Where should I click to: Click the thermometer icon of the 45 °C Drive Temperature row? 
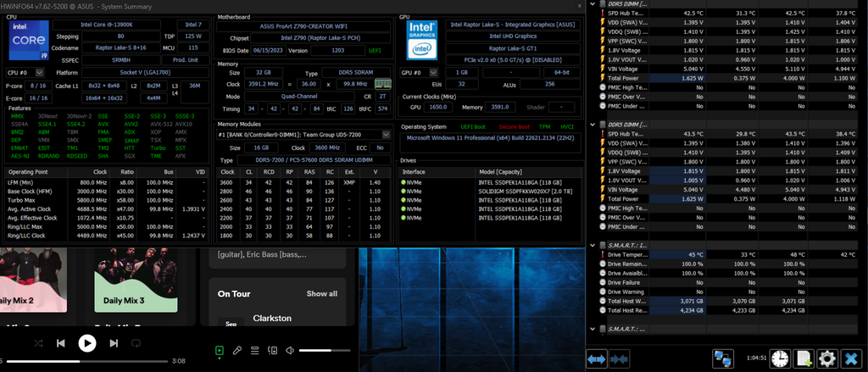click(x=603, y=255)
